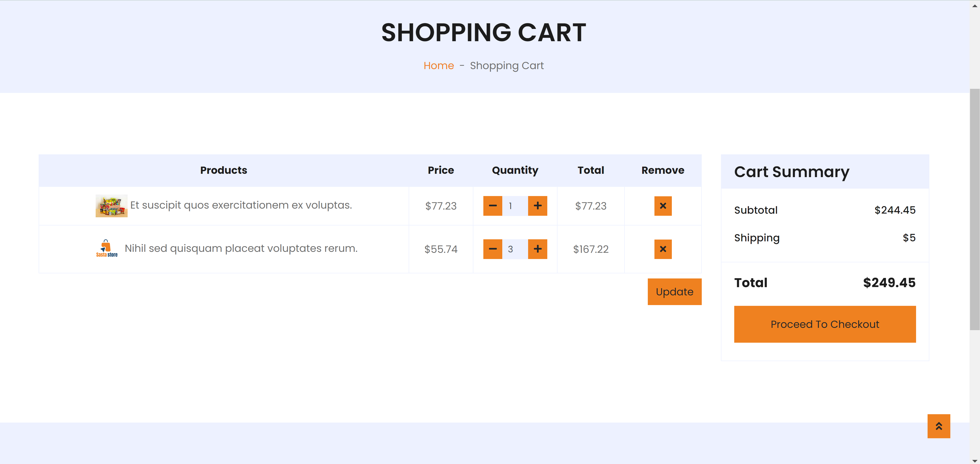The image size is (980, 464).
Task: Click the Update cart button
Action: [674, 292]
